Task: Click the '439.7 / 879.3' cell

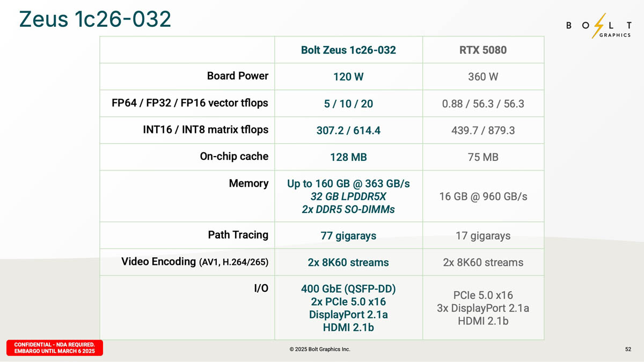Action: pos(483,130)
